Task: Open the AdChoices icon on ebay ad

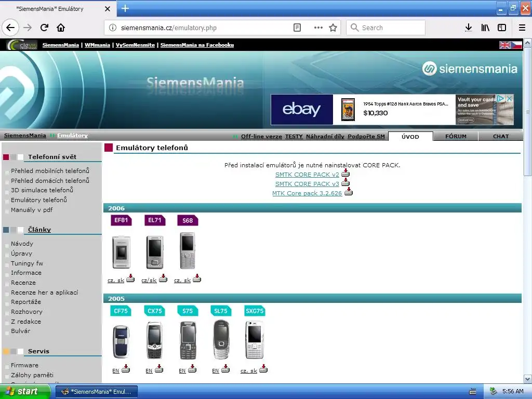Action: 500,98
